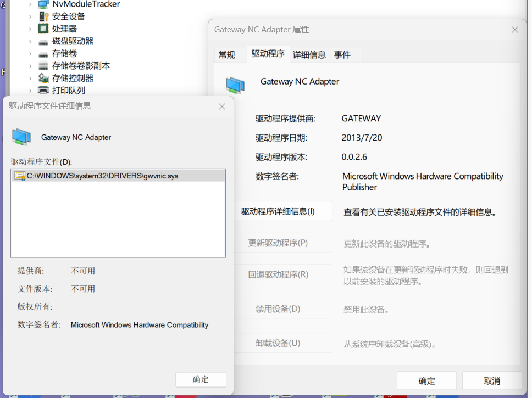Expand the 处理器 tree node
532x398 pixels.
point(30,29)
